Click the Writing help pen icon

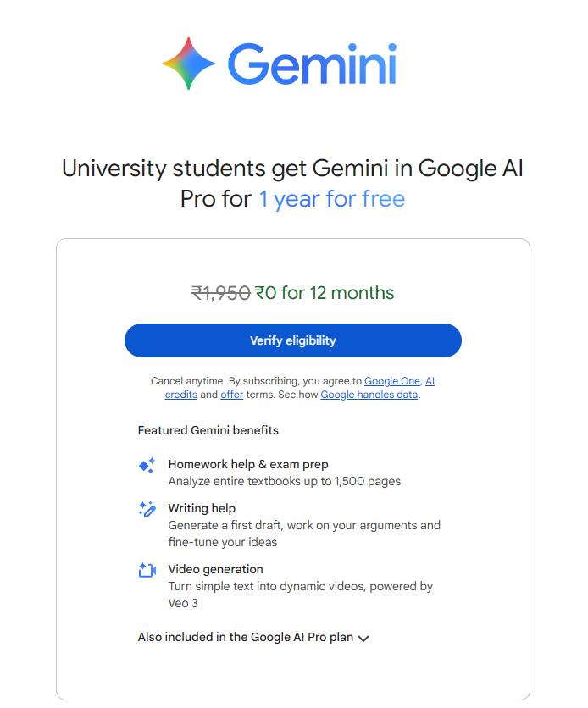click(147, 509)
